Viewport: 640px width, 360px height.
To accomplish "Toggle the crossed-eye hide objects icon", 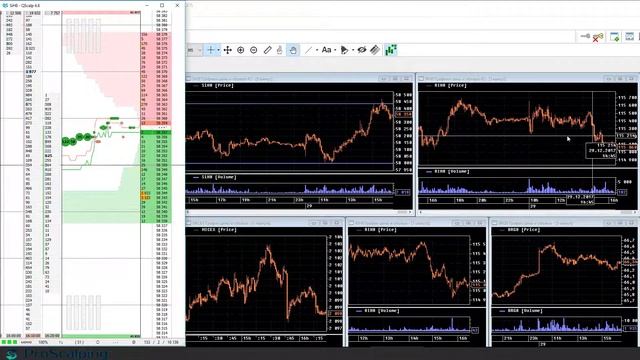I will (x=362, y=50).
